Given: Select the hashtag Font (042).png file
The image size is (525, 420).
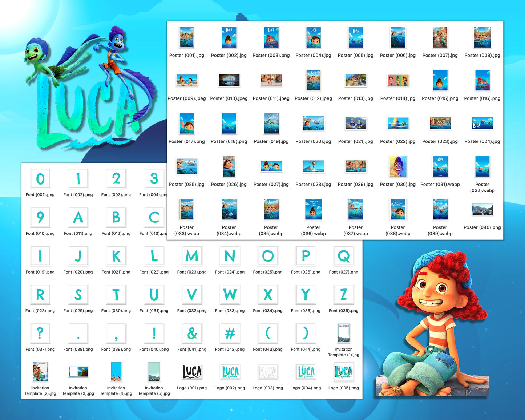Looking at the screenshot, I should click(229, 334).
